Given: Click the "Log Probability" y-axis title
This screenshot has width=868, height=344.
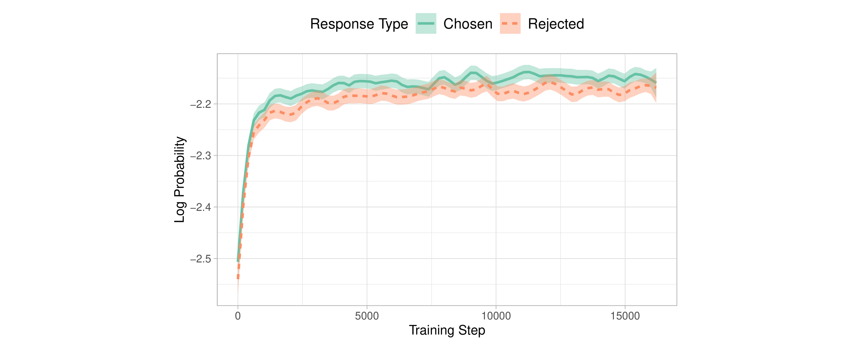Looking at the screenshot, I should click(x=180, y=180).
